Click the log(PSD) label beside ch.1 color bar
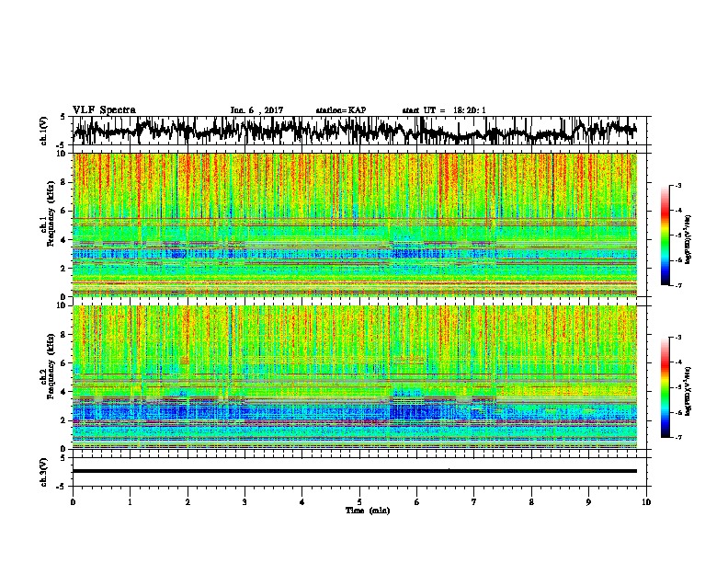 688,239
